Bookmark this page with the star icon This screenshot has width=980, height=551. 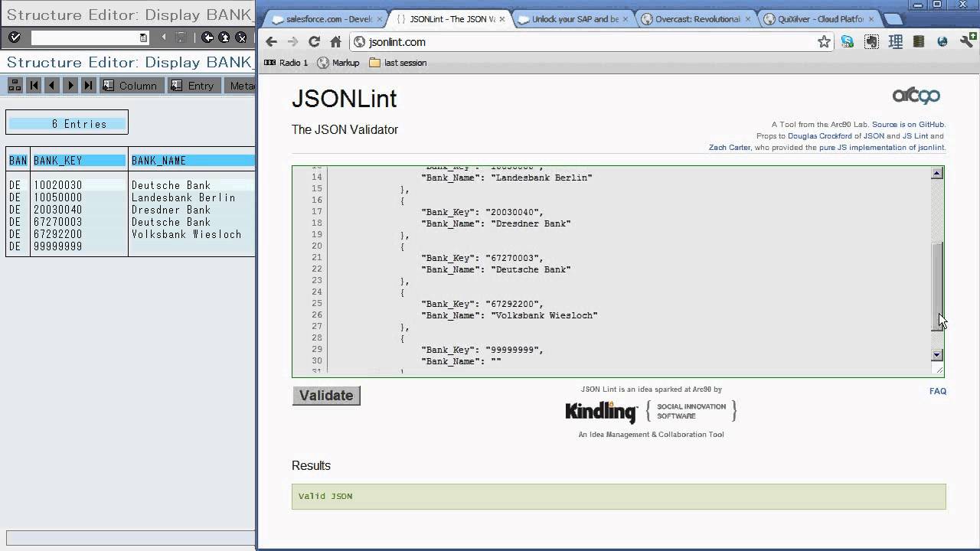click(x=824, y=42)
